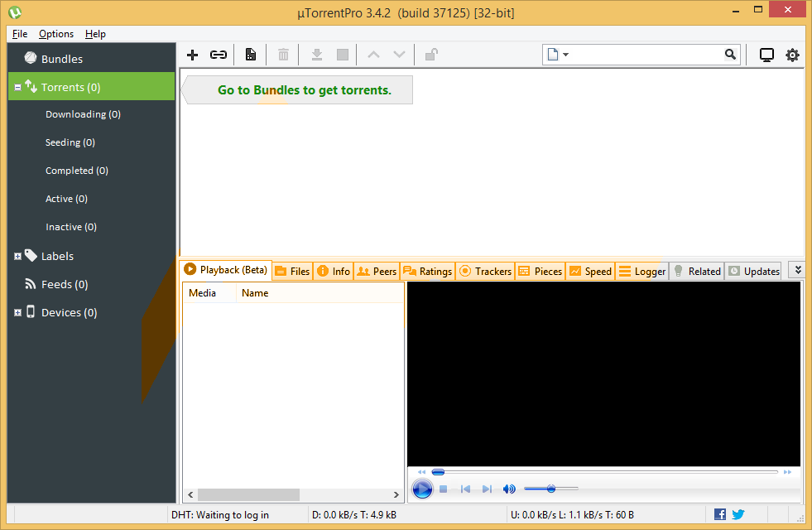The image size is (812, 530).
Task: Select Completed (0) category
Action: 77,171
